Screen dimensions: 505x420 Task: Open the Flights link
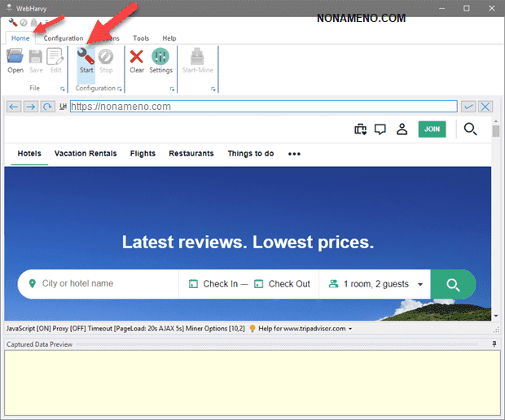point(143,154)
